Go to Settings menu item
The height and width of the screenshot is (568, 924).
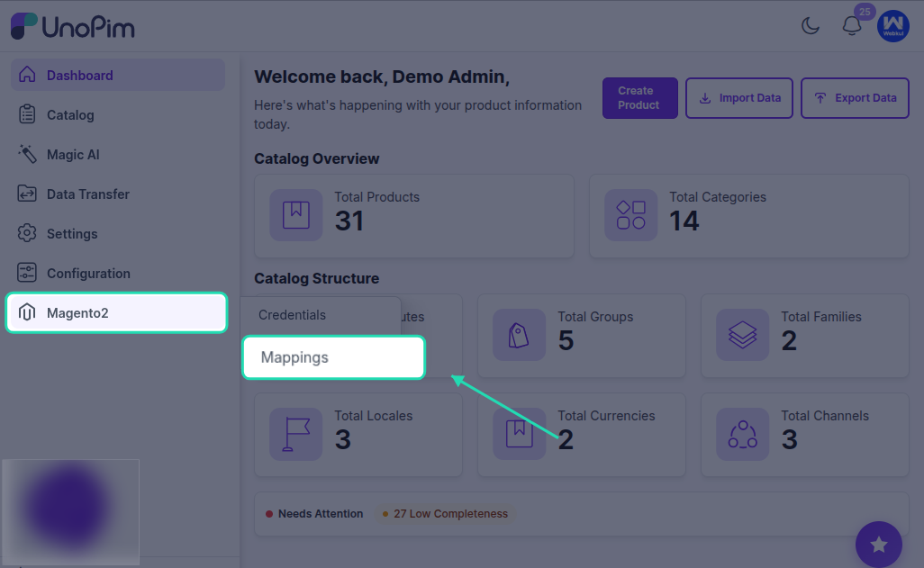(118, 233)
